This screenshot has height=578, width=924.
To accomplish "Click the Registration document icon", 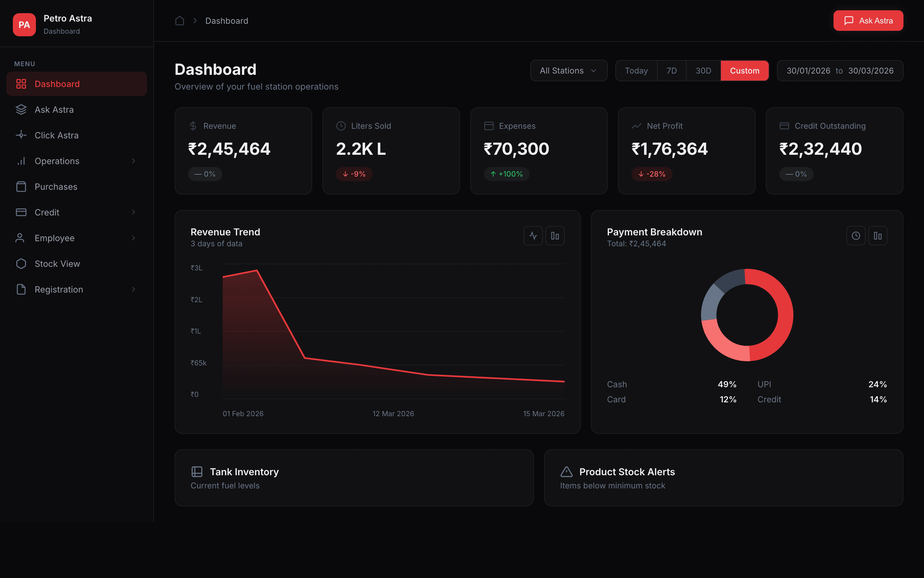I will pyautogui.click(x=21, y=289).
